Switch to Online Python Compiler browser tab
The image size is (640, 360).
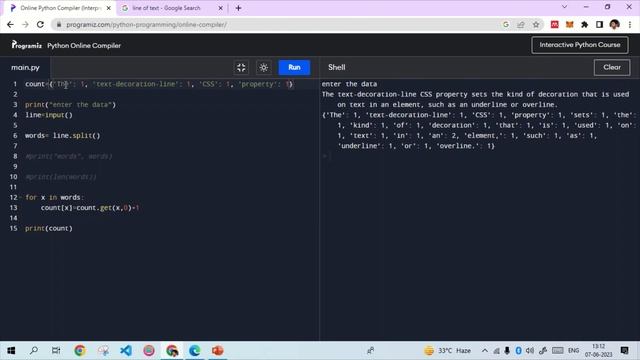(x=60, y=8)
